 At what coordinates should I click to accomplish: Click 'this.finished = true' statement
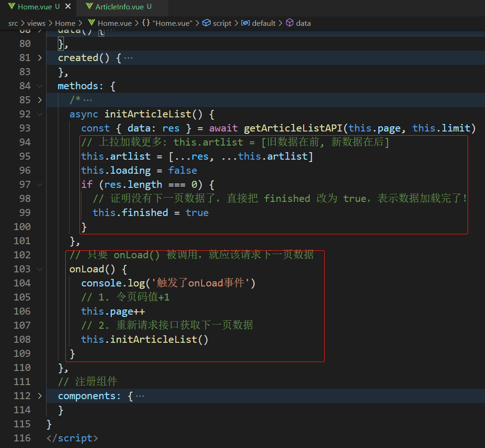click(151, 213)
